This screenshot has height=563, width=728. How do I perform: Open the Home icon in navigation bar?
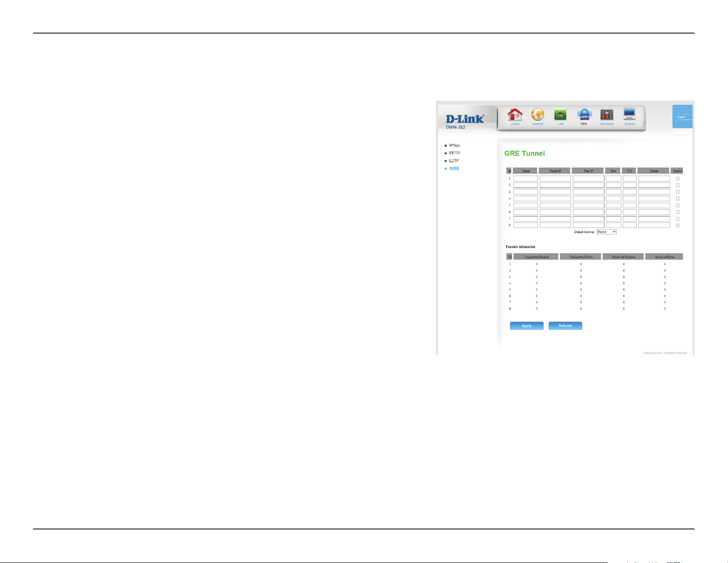515,115
